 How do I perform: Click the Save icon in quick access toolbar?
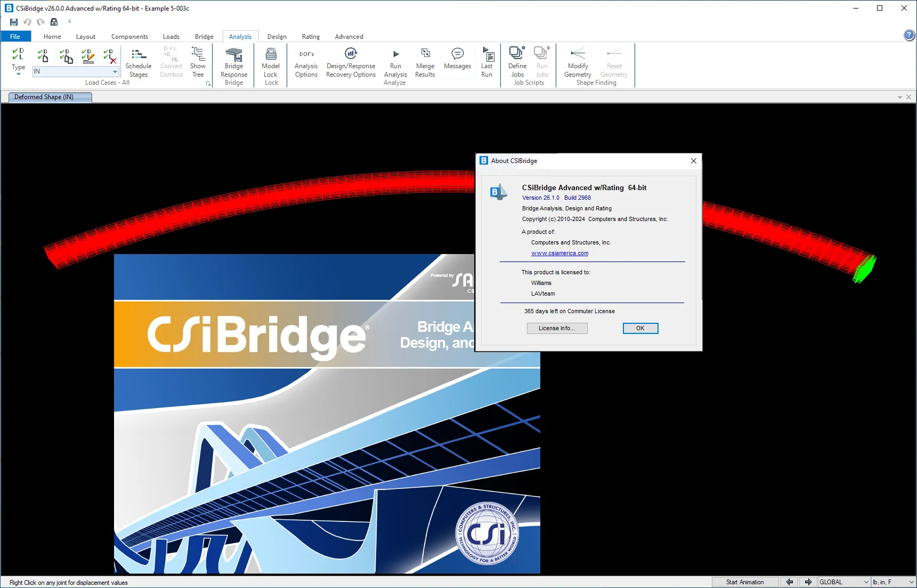[x=14, y=22]
